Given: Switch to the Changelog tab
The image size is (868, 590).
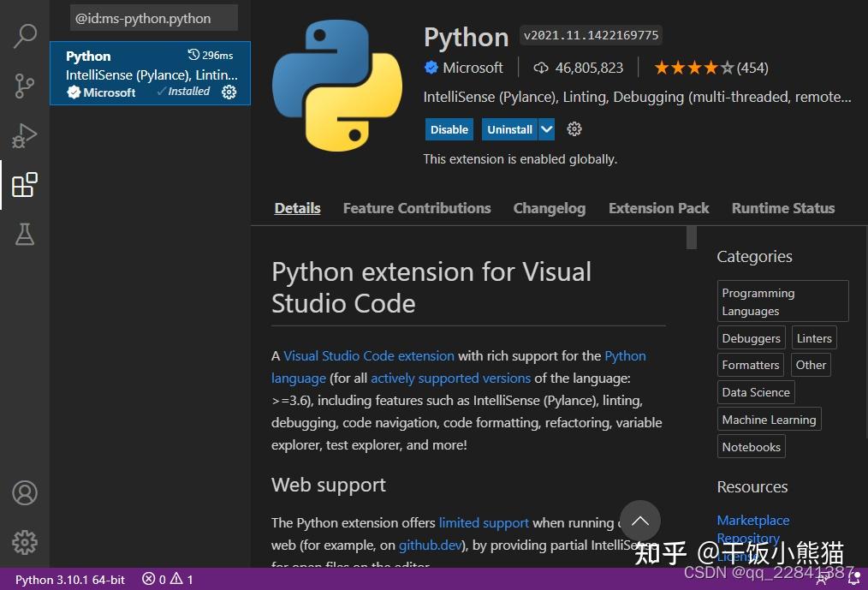Looking at the screenshot, I should [549, 207].
